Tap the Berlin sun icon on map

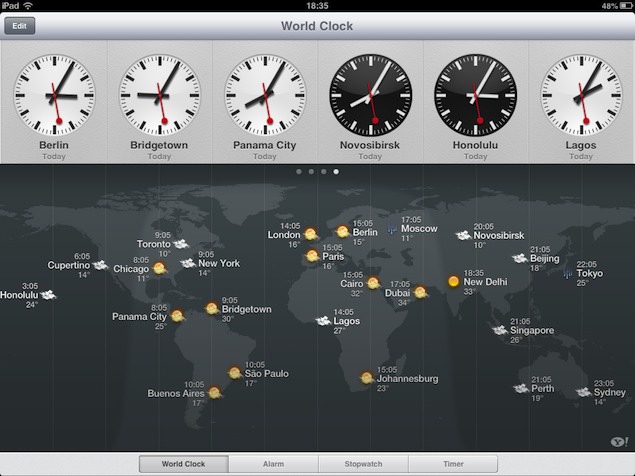tap(343, 232)
